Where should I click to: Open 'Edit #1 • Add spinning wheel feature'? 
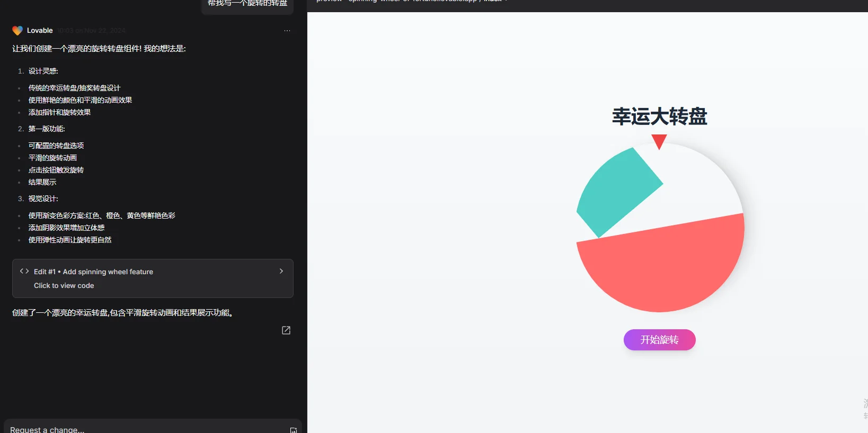click(94, 272)
